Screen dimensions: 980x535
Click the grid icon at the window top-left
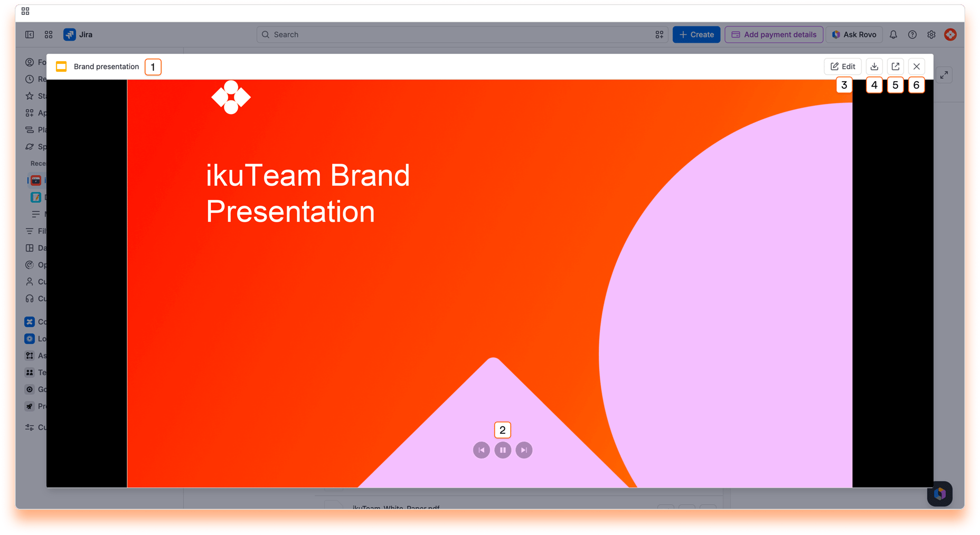tap(25, 11)
